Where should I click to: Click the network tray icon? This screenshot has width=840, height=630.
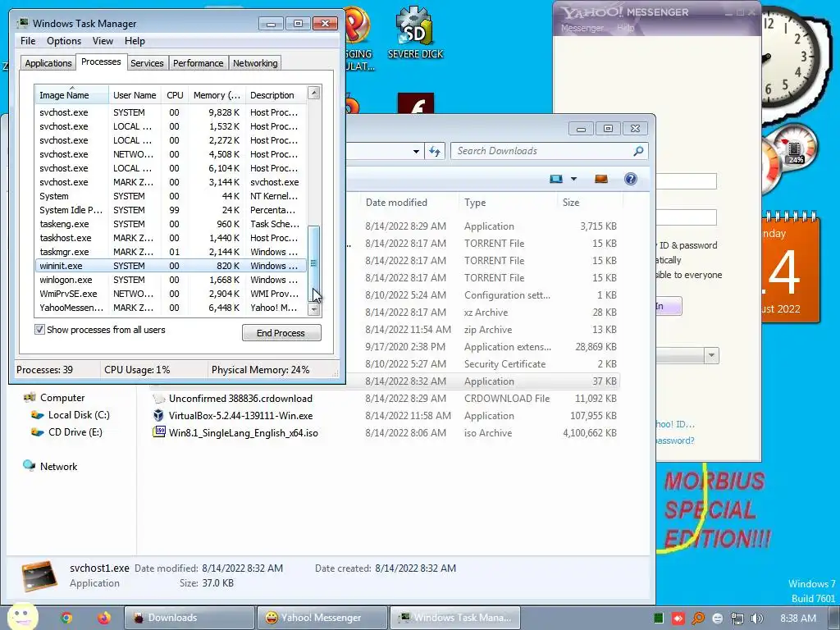coord(737,619)
